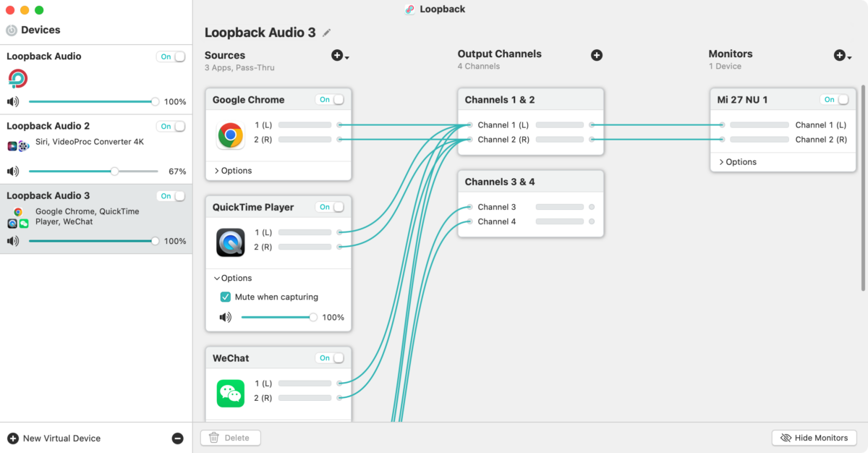
Task: Toggle Loopback Audio 3 device On switch
Action: tap(171, 196)
